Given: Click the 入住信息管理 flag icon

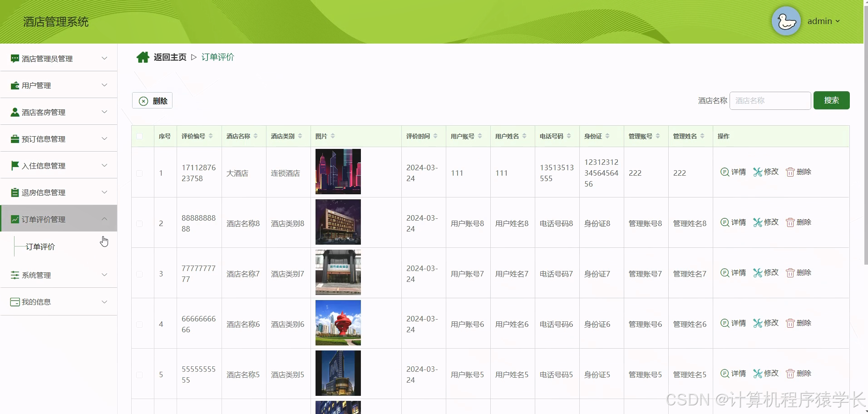Looking at the screenshot, I should 15,166.
